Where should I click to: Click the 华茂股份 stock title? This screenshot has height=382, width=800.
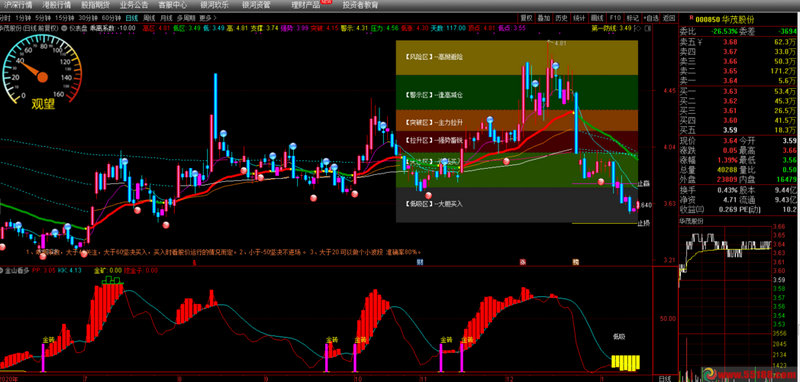point(738,19)
